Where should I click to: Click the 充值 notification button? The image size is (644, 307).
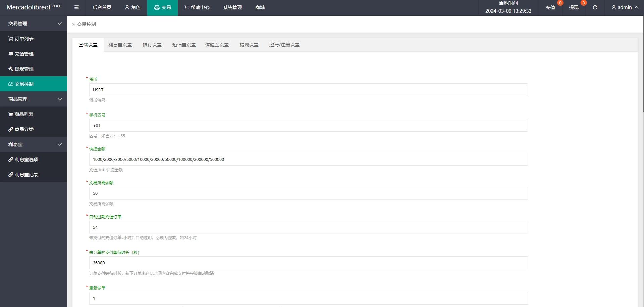coord(550,7)
